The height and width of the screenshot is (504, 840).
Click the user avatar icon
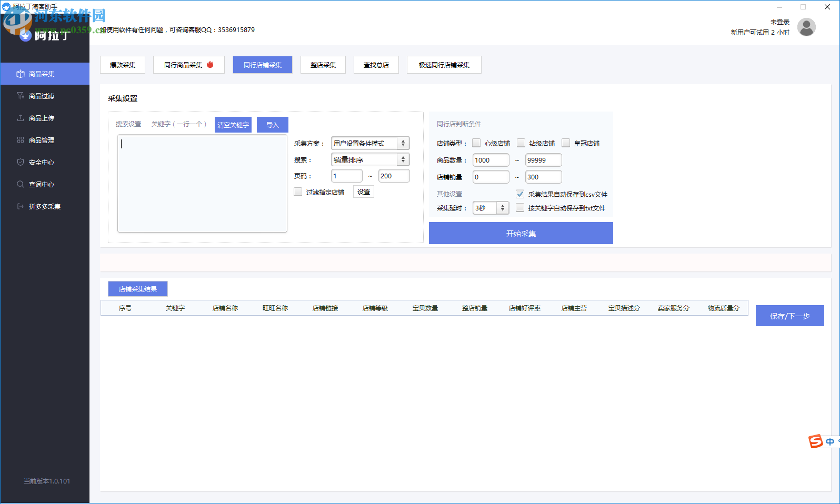click(806, 27)
